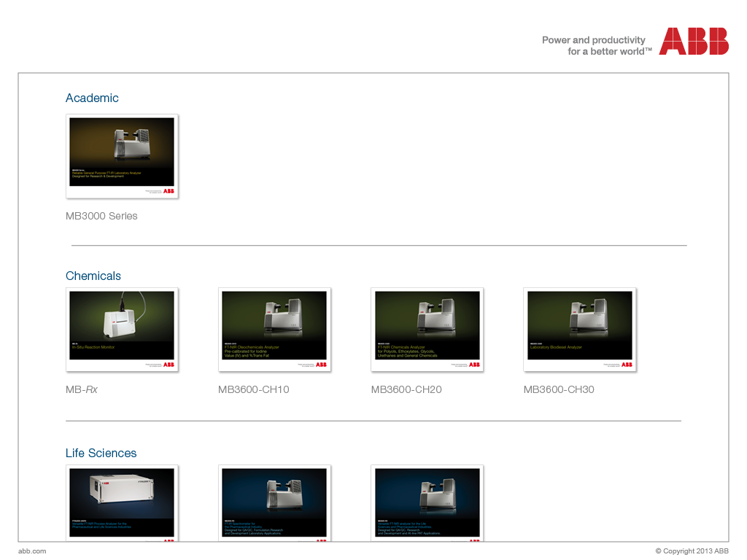Click the MB-Rx label
Screen dimensions: 747x560
click(x=82, y=389)
